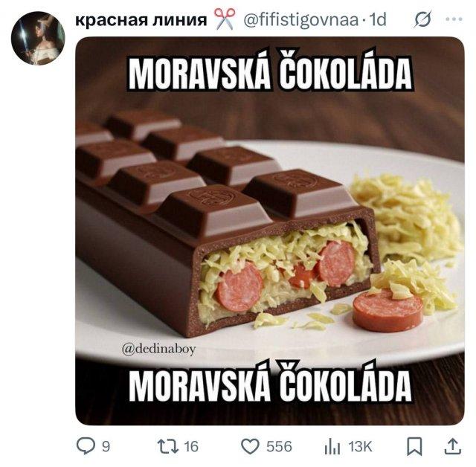Repost this tweet with the retweet icon
Image resolution: width=476 pixels, height=467 pixels.
coord(167,447)
